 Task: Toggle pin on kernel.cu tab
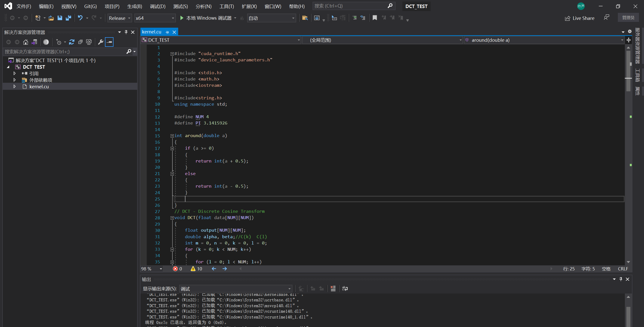pos(167,32)
